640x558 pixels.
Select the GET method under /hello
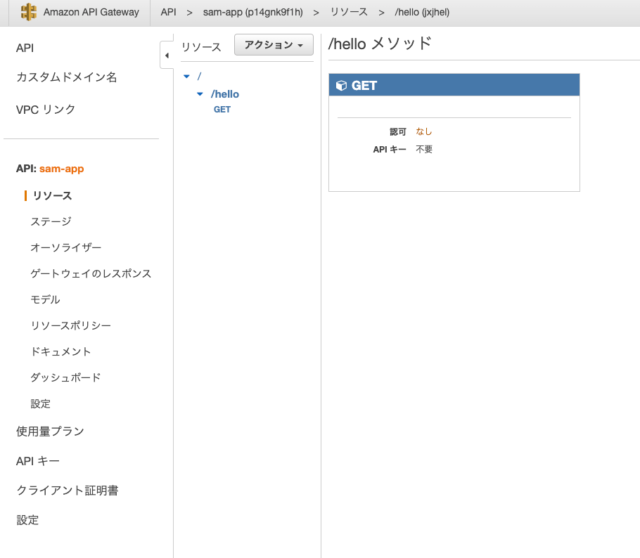[x=222, y=109]
